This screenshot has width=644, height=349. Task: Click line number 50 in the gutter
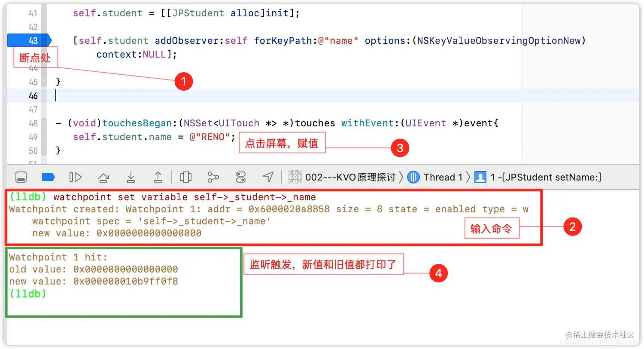click(x=33, y=150)
